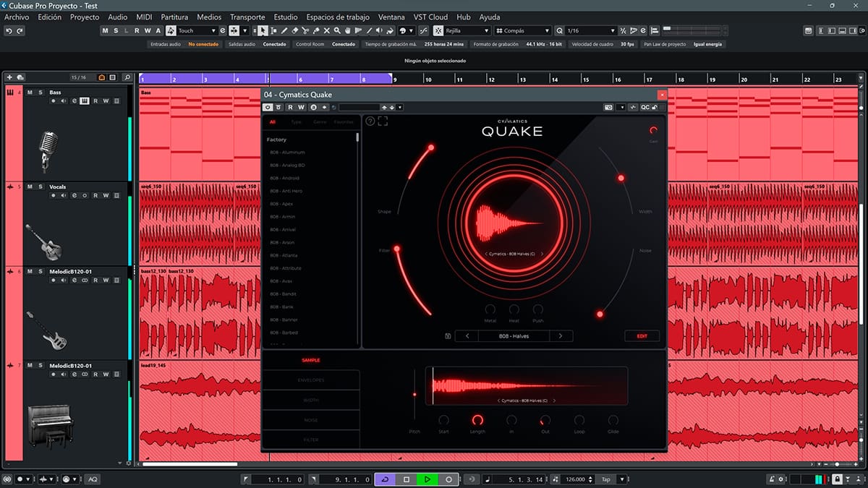Click the Bass track microphone picture
Viewport: 868px width, 488px height.
[x=48, y=150]
